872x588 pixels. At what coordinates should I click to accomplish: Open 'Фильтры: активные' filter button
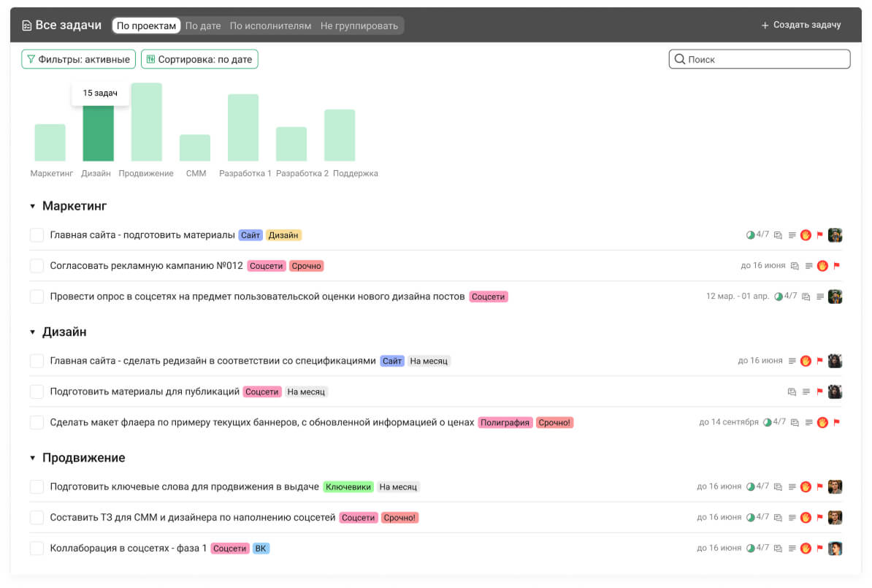click(78, 59)
